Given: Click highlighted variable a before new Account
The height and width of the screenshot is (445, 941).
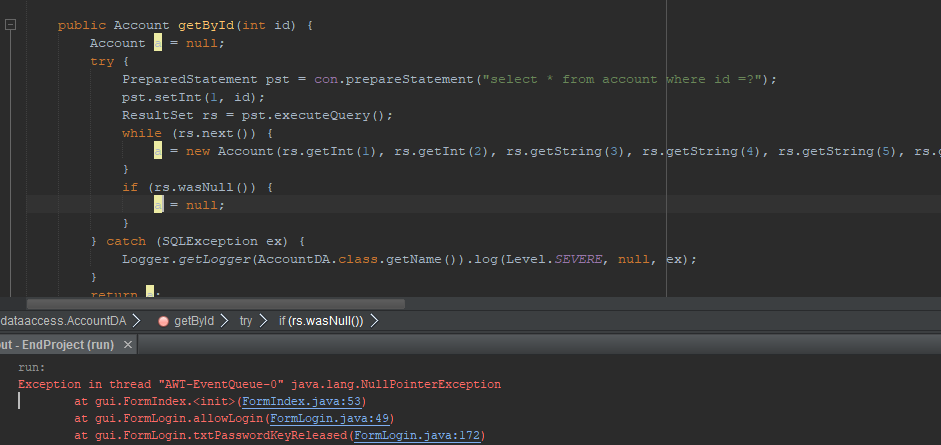Looking at the screenshot, I should tap(158, 151).
